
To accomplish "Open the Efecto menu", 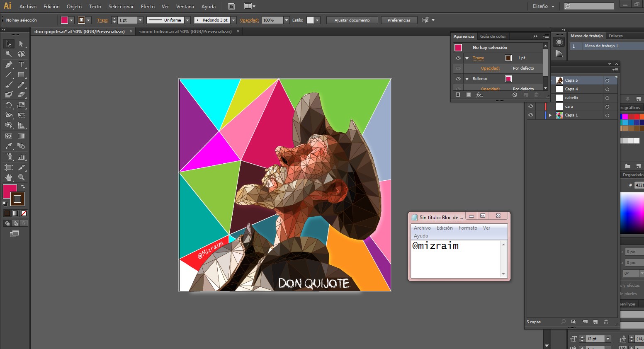I will click(x=148, y=7).
